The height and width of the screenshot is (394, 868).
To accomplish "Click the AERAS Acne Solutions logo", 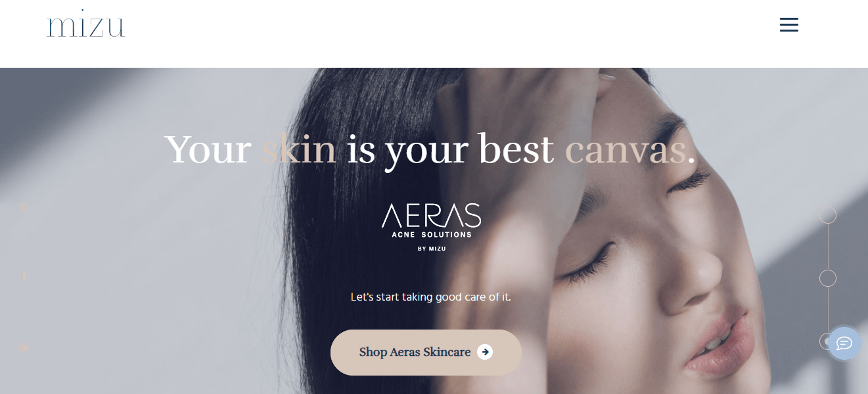I will click(432, 227).
